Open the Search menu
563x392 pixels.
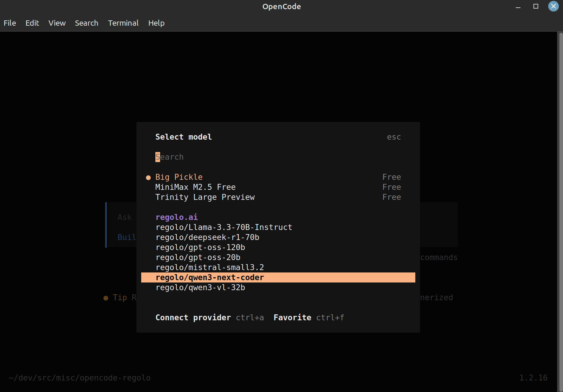point(86,23)
